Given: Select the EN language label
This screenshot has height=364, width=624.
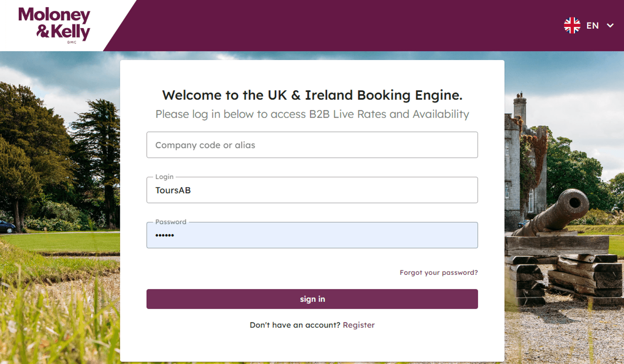Looking at the screenshot, I should (x=592, y=26).
